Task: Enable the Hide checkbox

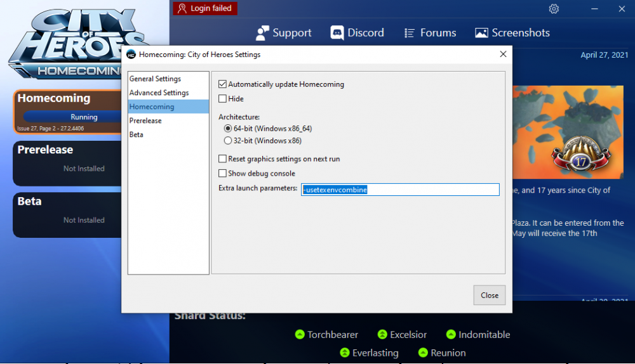Action: click(x=222, y=99)
